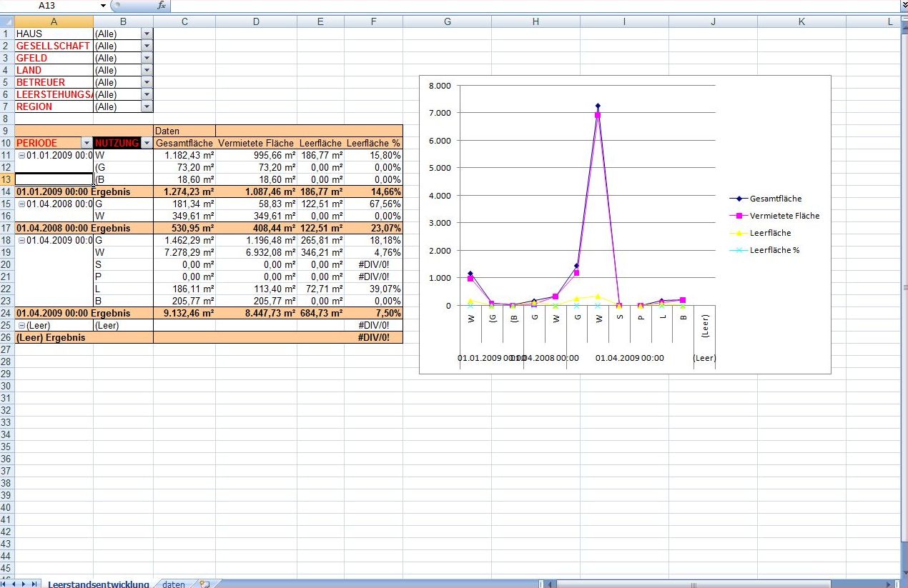Click the 7.278,29 m² cell
The image size is (908, 588).
point(184,252)
